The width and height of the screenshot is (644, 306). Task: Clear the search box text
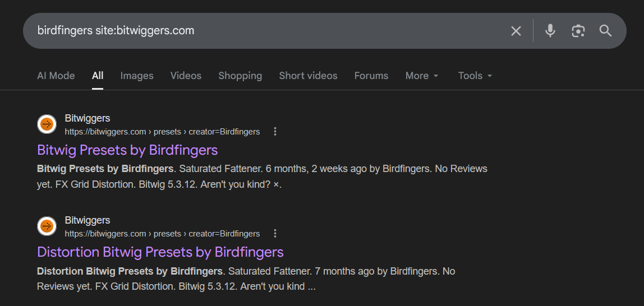[x=516, y=31]
